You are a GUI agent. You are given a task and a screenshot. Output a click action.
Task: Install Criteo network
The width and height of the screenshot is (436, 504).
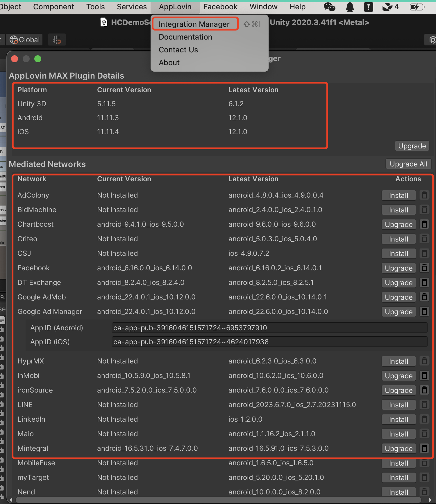pyautogui.click(x=399, y=239)
